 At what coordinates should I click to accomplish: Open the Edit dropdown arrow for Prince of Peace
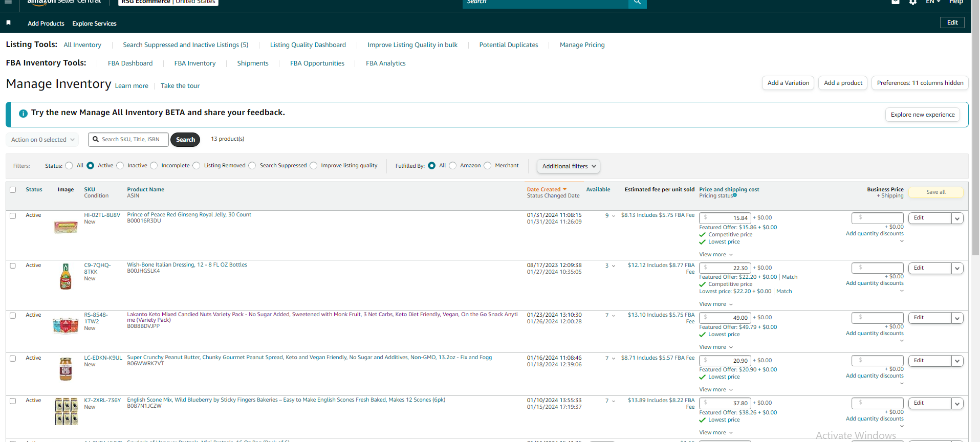pos(957,218)
